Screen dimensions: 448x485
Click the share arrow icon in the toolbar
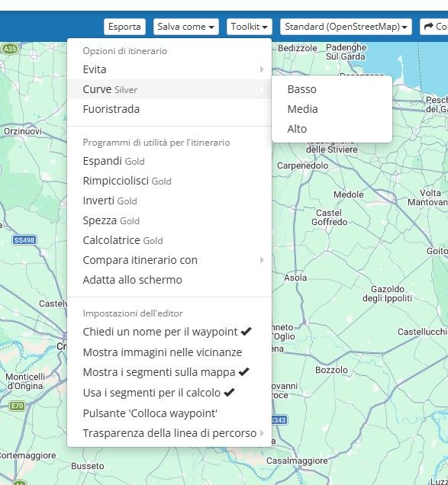428,27
